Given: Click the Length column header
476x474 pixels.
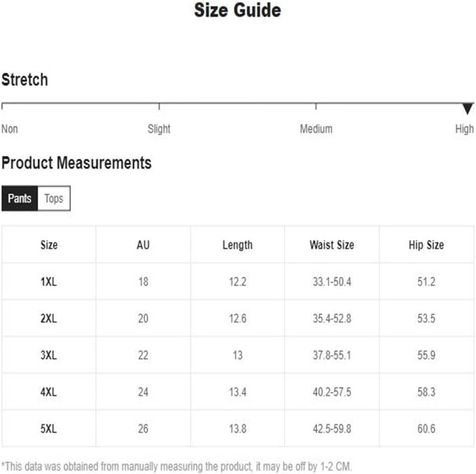Looking at the screenshot, I should (237, 245).
